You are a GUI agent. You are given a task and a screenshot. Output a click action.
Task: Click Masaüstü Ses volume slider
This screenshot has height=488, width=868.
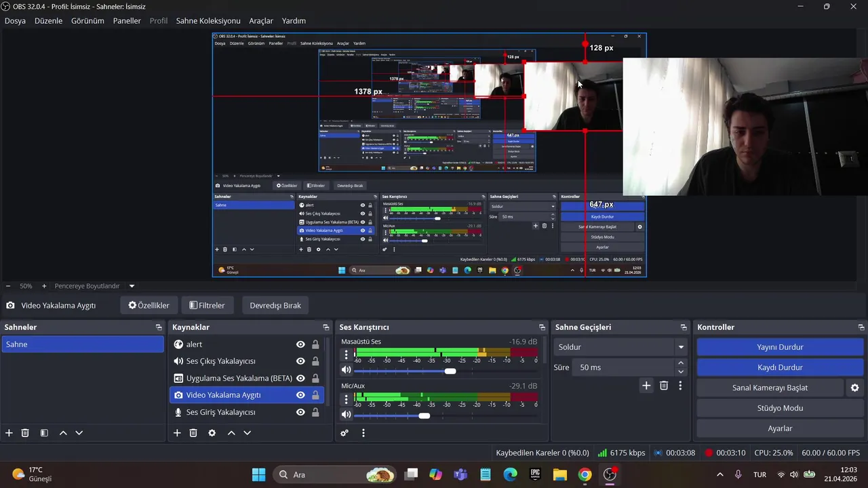(x=446, y=371)
